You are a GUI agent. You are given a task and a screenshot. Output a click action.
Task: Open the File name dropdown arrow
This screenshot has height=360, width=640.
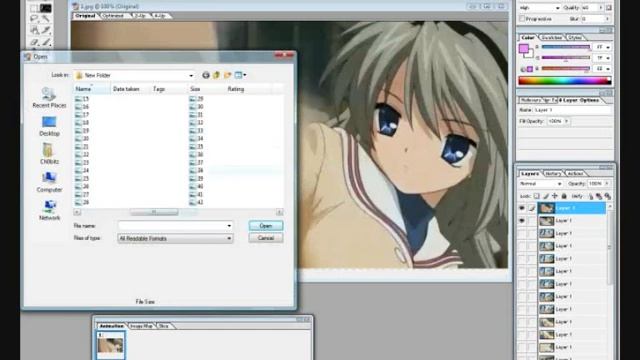click(x=229, y=226)
